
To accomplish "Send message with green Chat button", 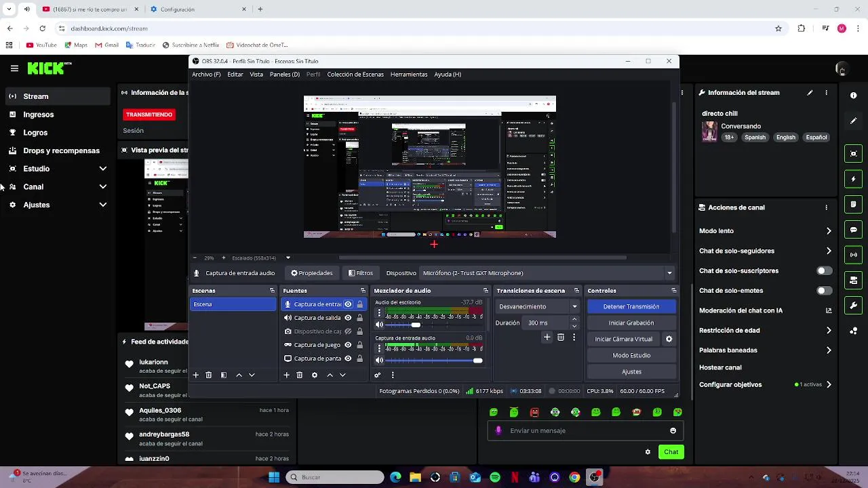I will 671,452.
